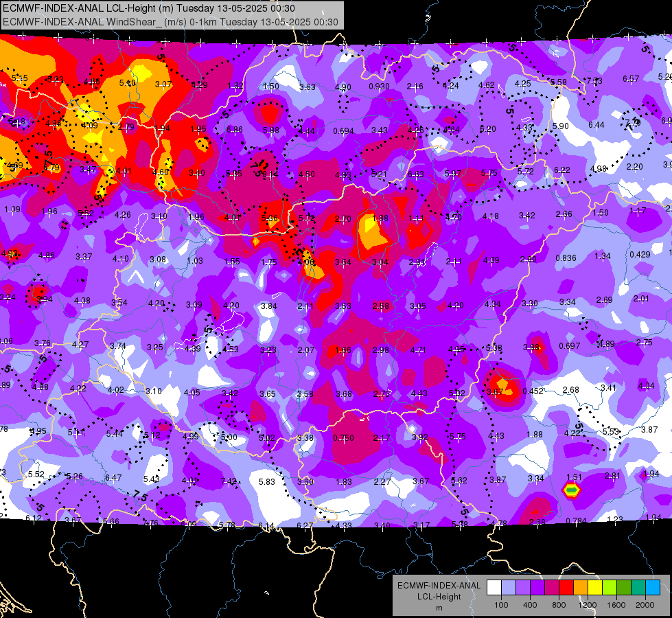Click wind shear value 0.836
The height and width of the screenshot is (618, 672).
point(566,257)
